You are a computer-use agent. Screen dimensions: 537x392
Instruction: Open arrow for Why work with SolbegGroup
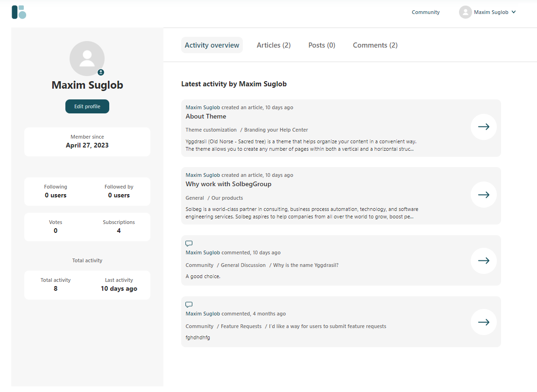coord(483,195)
